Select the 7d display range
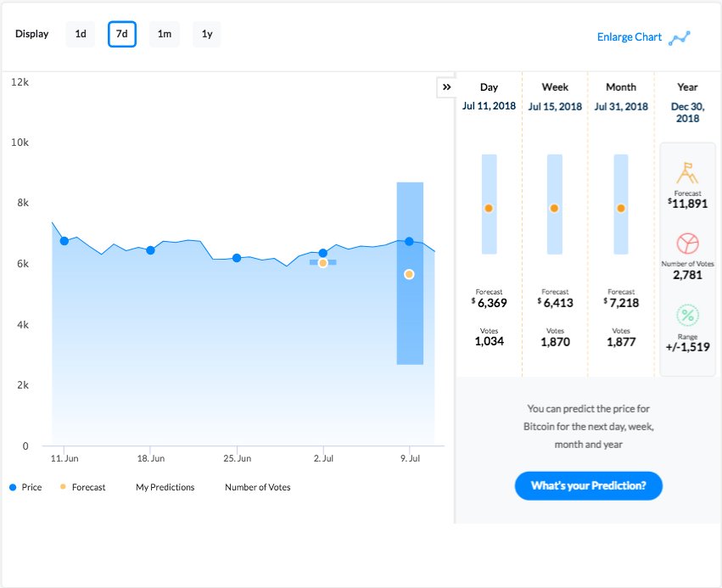722x588 pixels. tap(122, 34)
